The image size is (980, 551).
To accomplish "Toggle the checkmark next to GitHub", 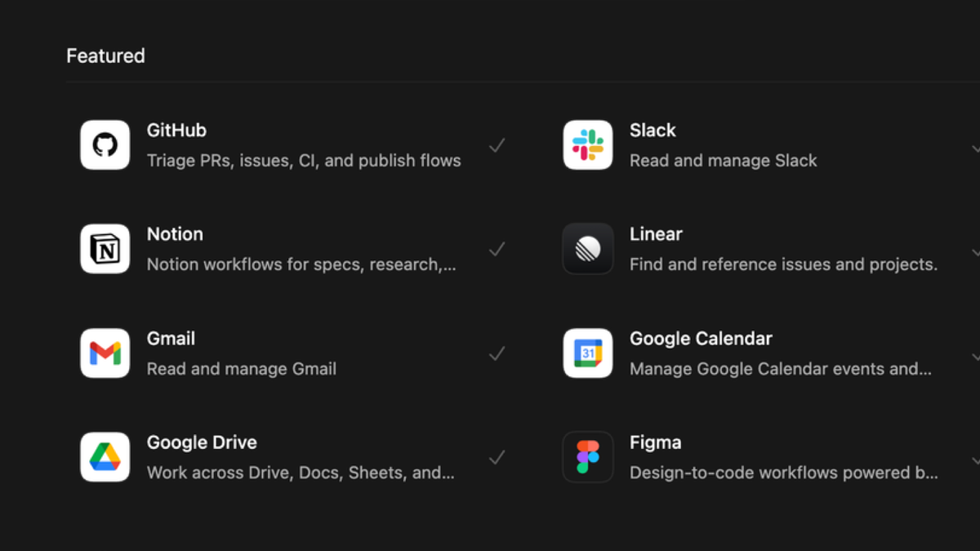I will tap(497, 144).
